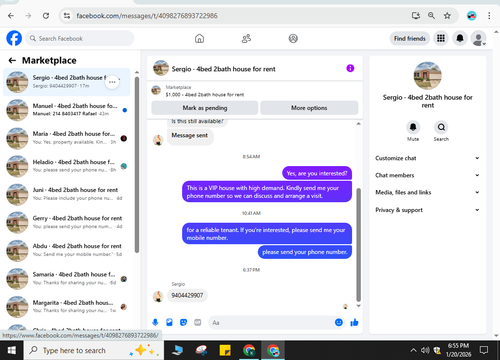Search within the conversation
This screenshot has height=360, width=500.
441,127
